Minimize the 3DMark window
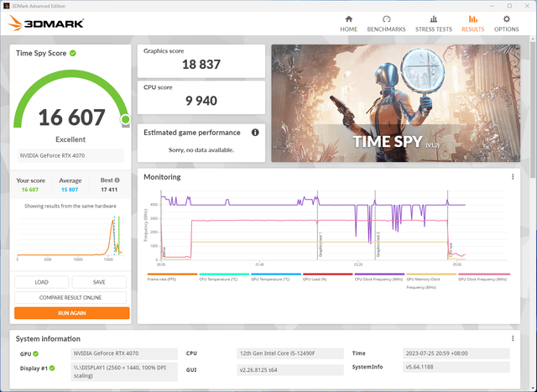The height and width of the screenshot is (392, 537). [x=492, y=6]
